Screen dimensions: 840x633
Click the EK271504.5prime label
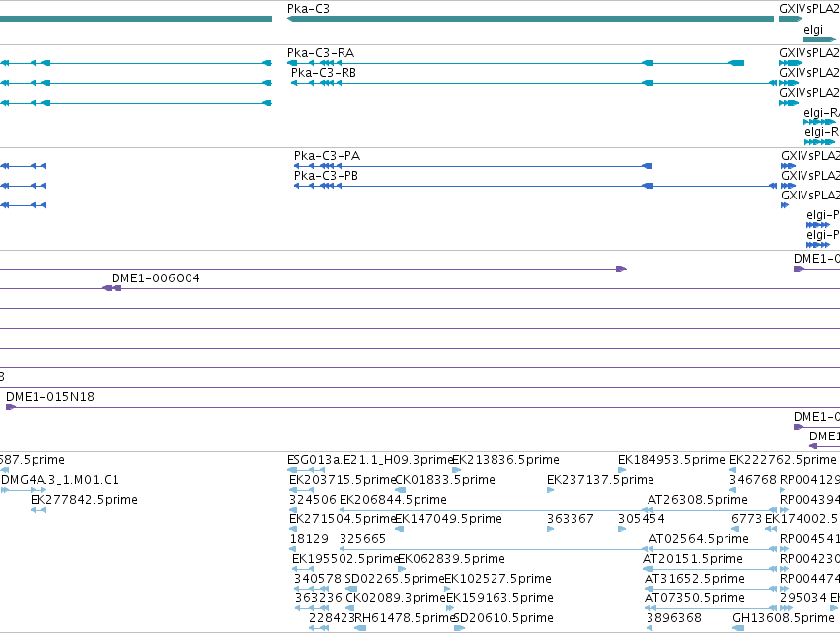tap(343, 519)
